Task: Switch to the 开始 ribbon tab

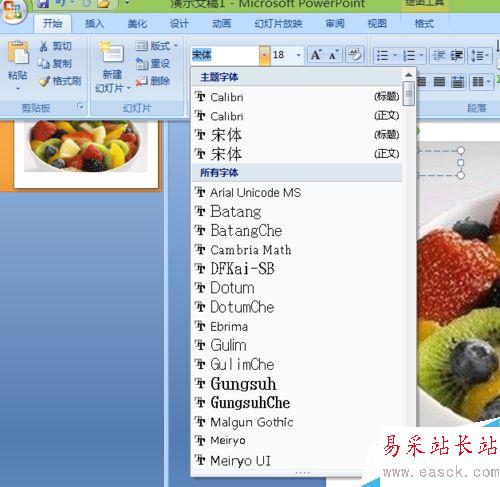Action: coord(52,24)
